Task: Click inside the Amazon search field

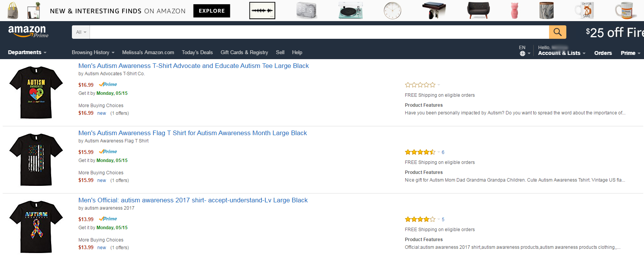Action: pyautogui.click(x=319, y=32)
